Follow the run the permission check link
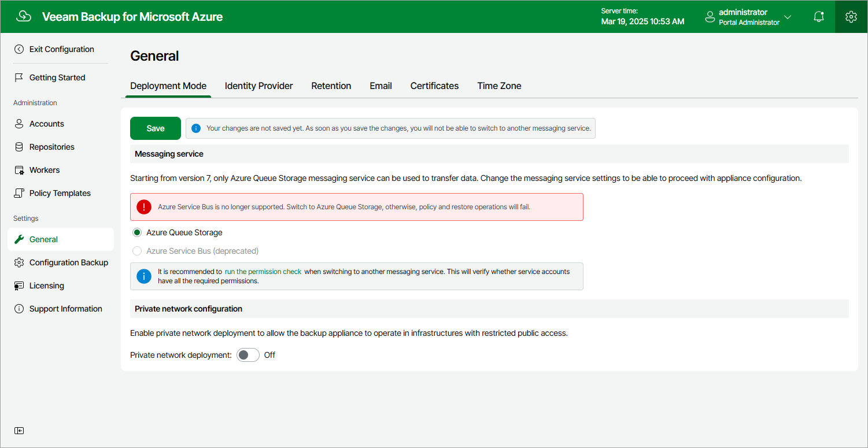This screenshot has height=448, width=868. (x=263, y=271)
